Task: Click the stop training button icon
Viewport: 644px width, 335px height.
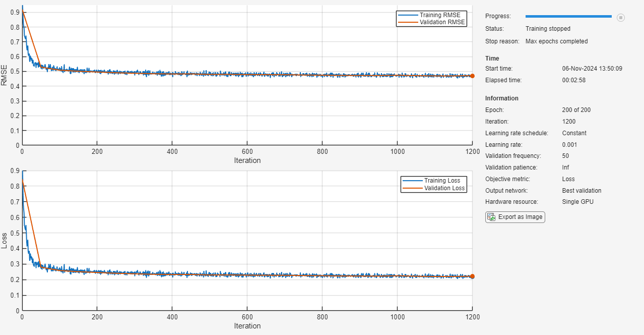Action: pos(621,18)
